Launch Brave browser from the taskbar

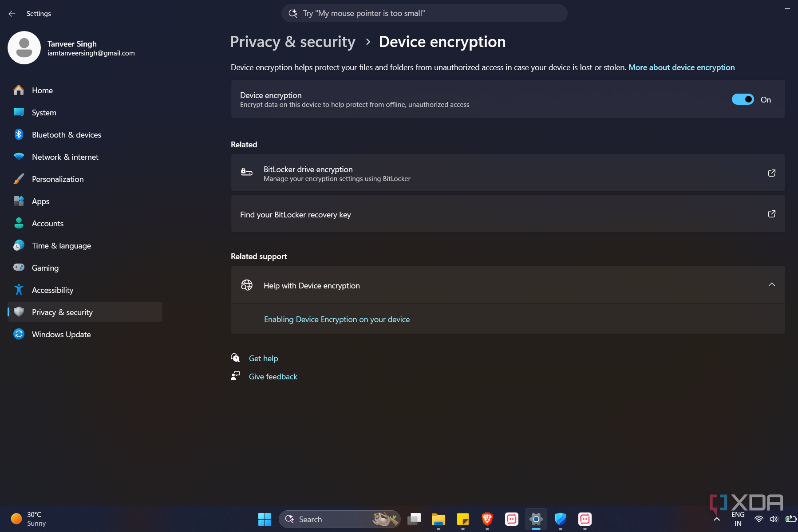pos(487,519)
